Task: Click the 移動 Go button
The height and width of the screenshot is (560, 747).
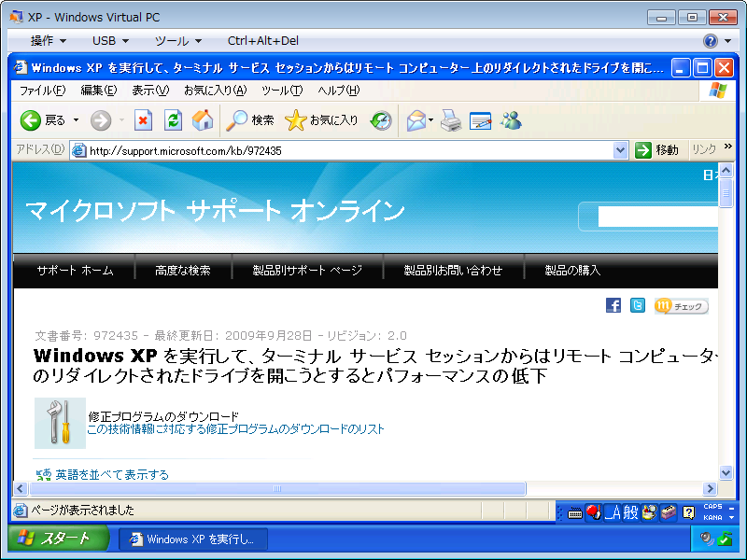Action: [657, 150]
